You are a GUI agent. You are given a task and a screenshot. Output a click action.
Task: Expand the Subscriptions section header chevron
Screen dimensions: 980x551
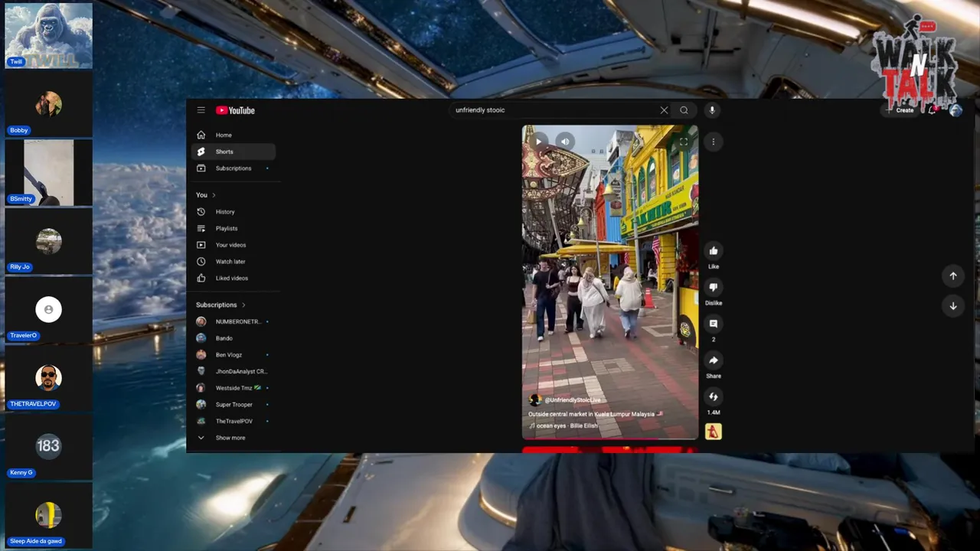pyautogui.click(x=243, y=305)
